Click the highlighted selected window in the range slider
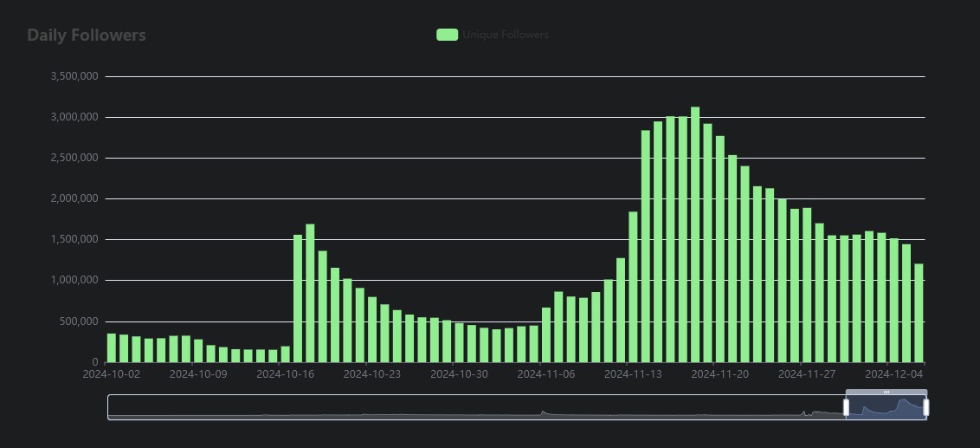 pyautogui.click(x=887, y=407)
